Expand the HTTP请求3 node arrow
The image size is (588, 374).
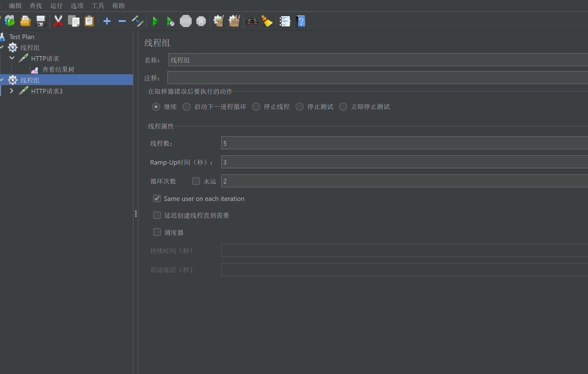12,91
